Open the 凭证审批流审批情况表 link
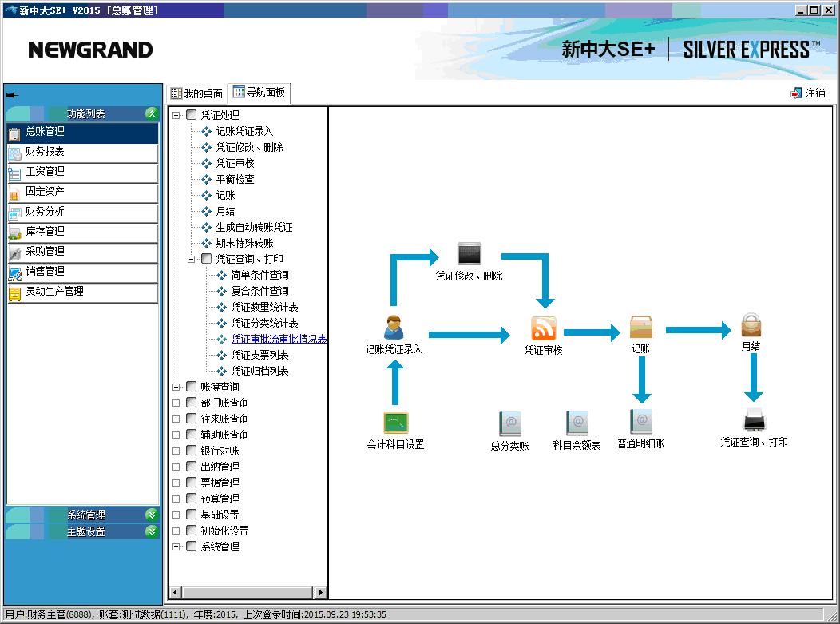840x624 pixels. pos(279,339)
